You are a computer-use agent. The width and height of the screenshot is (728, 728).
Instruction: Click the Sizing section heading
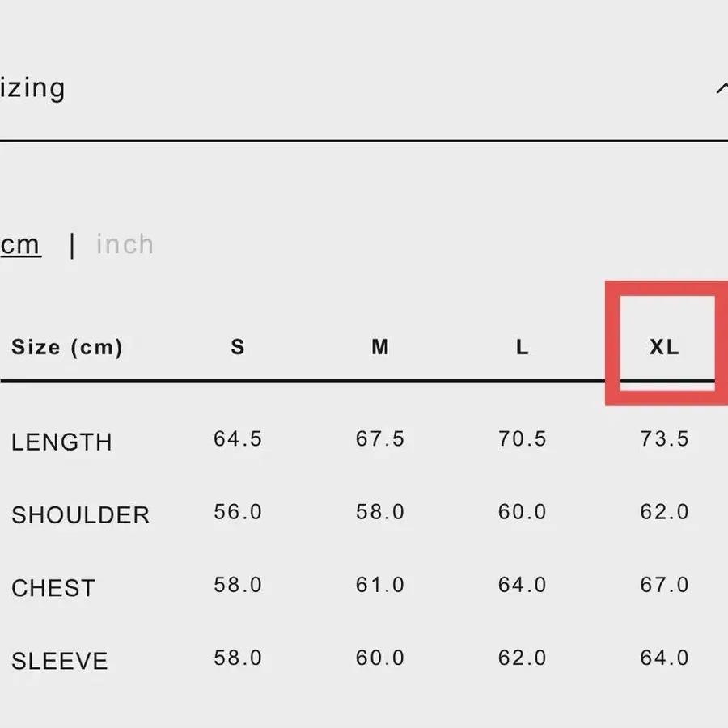[32, 88]
